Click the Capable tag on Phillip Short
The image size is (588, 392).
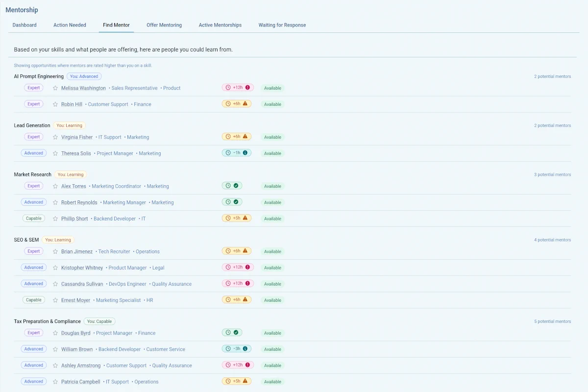pos(34,218)
